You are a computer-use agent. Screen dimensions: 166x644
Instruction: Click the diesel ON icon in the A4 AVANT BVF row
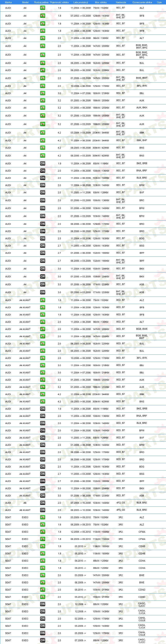click(x=43, y=438)
